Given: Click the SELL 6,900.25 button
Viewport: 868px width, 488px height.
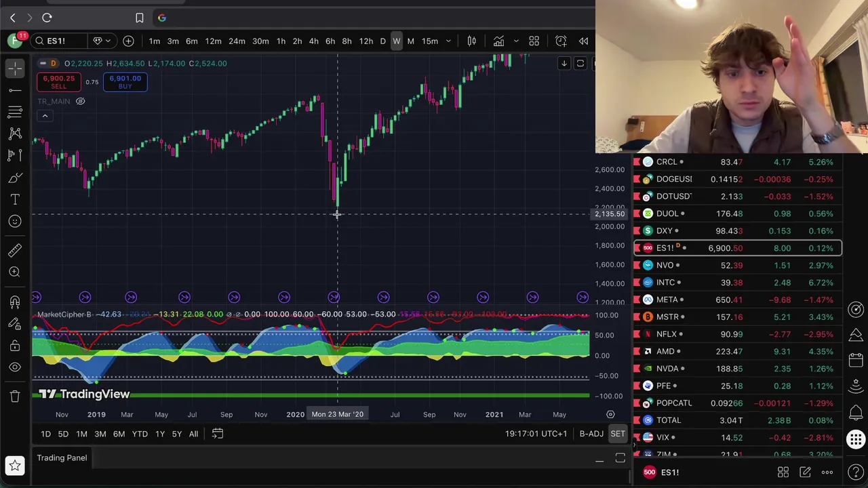Looking at the screenshot, I should coord(59,82).
